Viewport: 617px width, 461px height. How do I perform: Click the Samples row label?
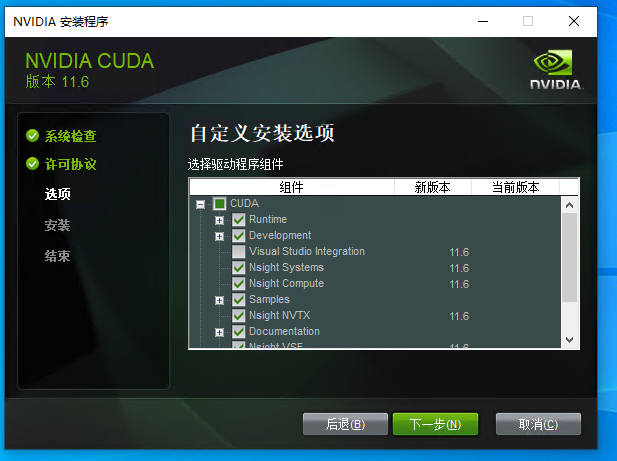pyautogui.click(x=269, y=300)
